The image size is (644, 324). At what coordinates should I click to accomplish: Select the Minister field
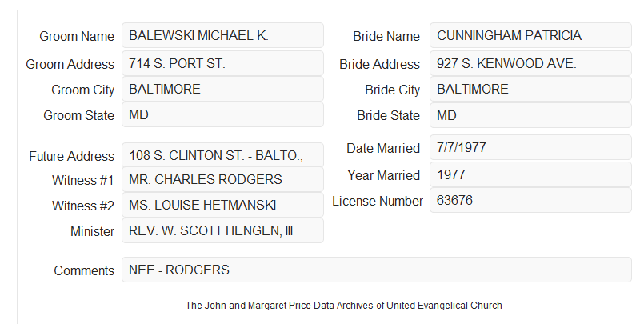click(x=222, y=230)
